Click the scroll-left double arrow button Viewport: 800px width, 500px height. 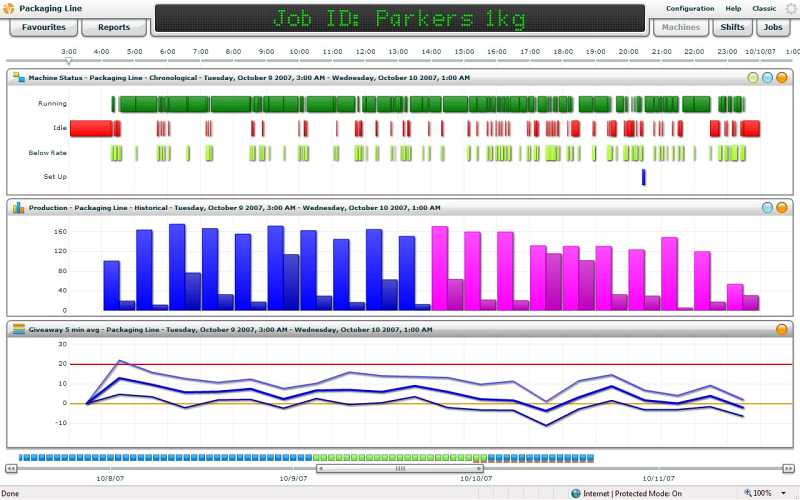[x=11, y=468]
